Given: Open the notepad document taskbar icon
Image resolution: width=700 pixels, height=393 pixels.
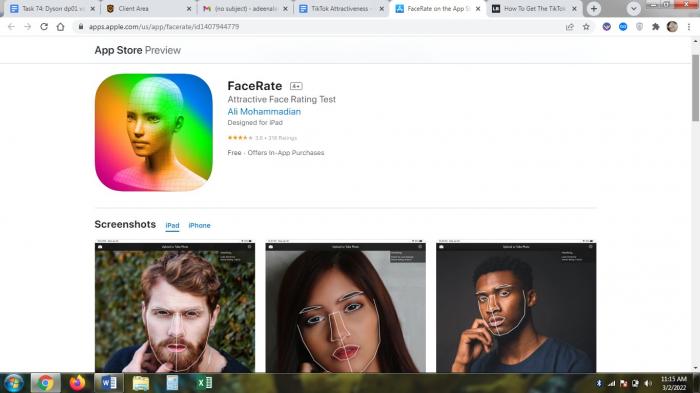Looking at the screenshot, I should coord(172,383).
